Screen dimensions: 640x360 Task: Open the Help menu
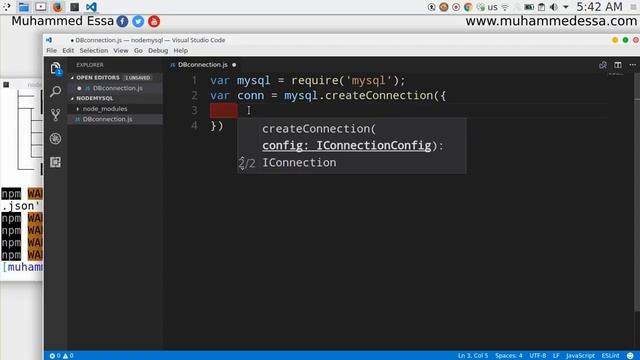point(180,51)
